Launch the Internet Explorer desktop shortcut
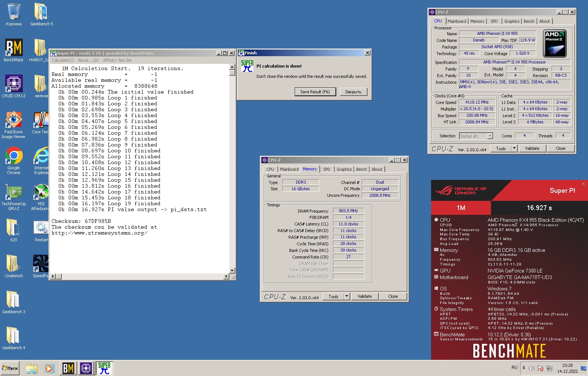588x376 pixels. coord(41,161)
